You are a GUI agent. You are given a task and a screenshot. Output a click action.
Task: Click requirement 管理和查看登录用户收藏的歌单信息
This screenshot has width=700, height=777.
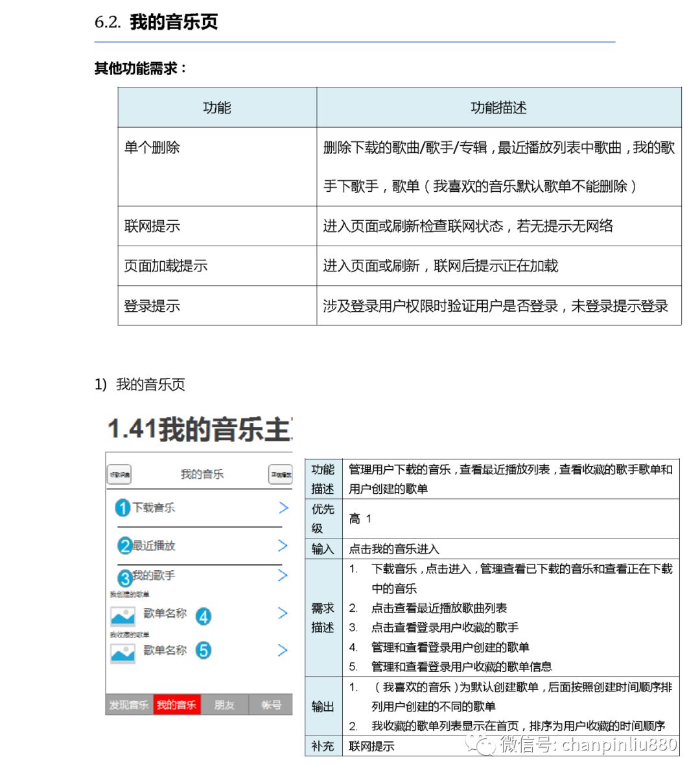tap(461, 666)
